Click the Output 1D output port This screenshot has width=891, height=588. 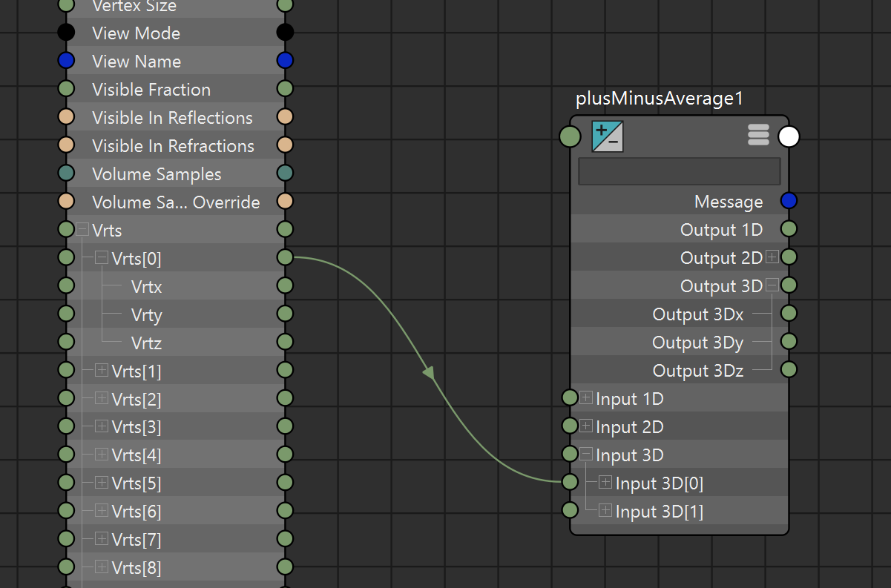click(789, 229)
